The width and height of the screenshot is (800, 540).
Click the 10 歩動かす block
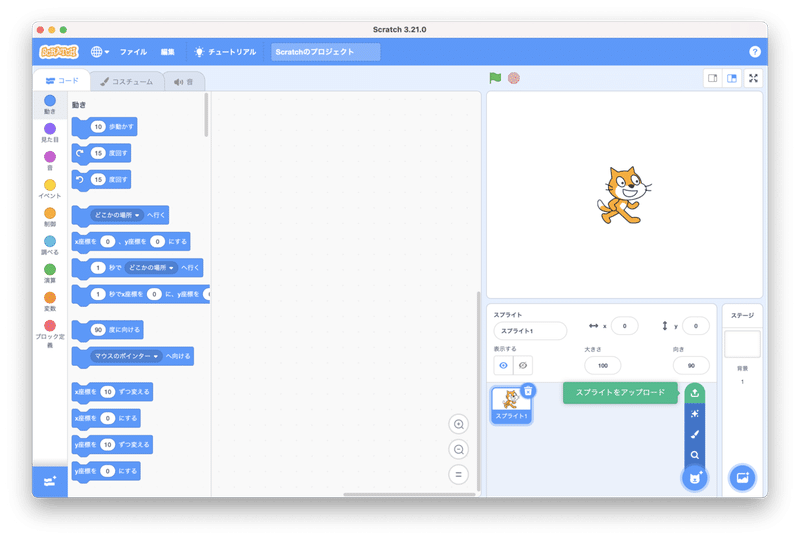pos(105,127)
